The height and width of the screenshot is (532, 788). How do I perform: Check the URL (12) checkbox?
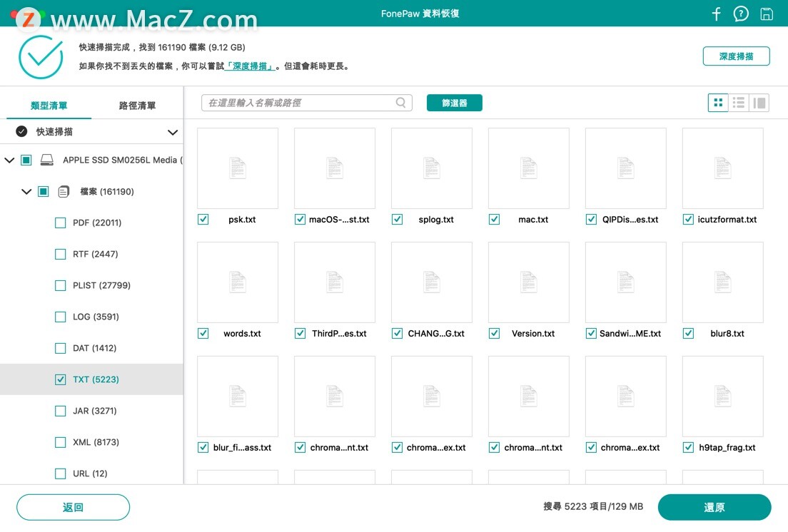point(60,474)
